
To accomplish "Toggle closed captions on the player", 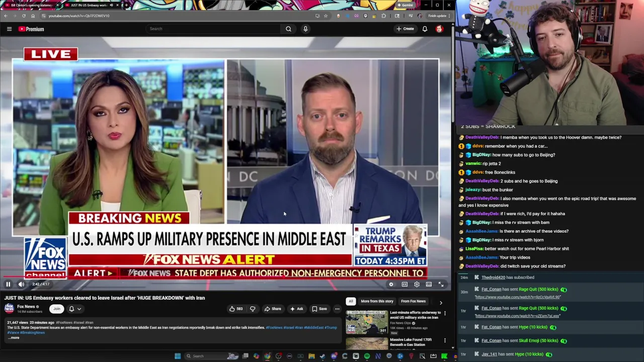I will [405, 284].
